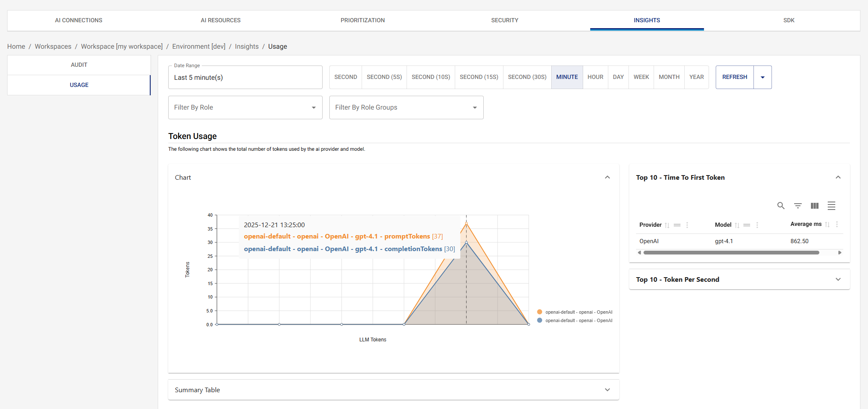Expand Top 10 - Token Per Second panel
This screenshot has width=868, height=409.
[x=740, y=279]
